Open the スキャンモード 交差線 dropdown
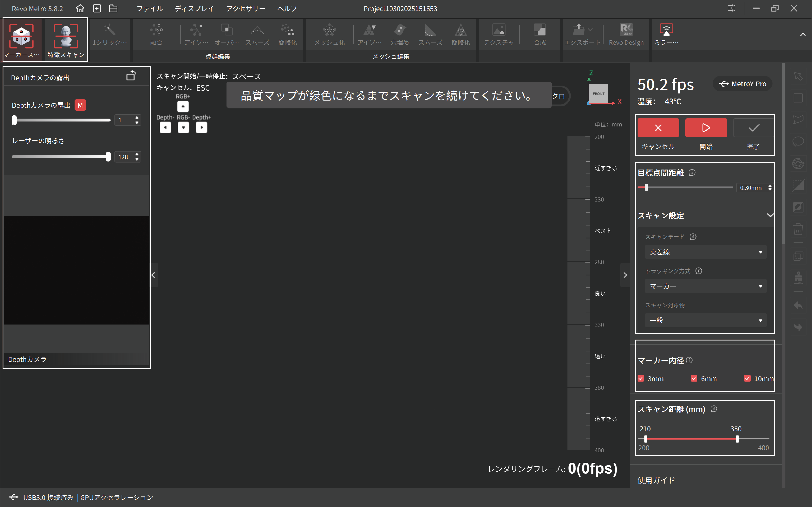The width and height of the screenshot is (812, 507). [x=705, y=252]
